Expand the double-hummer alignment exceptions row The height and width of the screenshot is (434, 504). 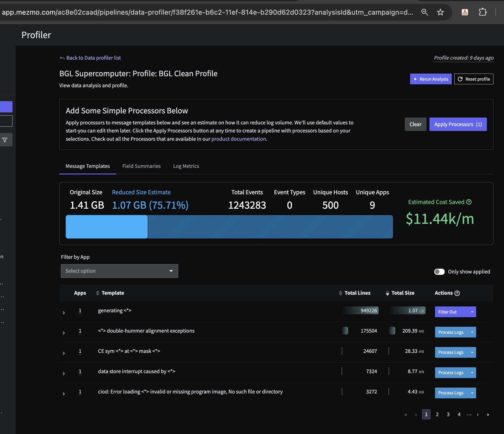(x=64, y=333)
